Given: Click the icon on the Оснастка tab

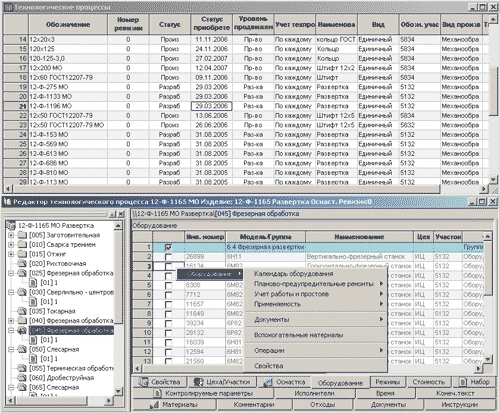Looking at the screenshot, I should [268, 382].
